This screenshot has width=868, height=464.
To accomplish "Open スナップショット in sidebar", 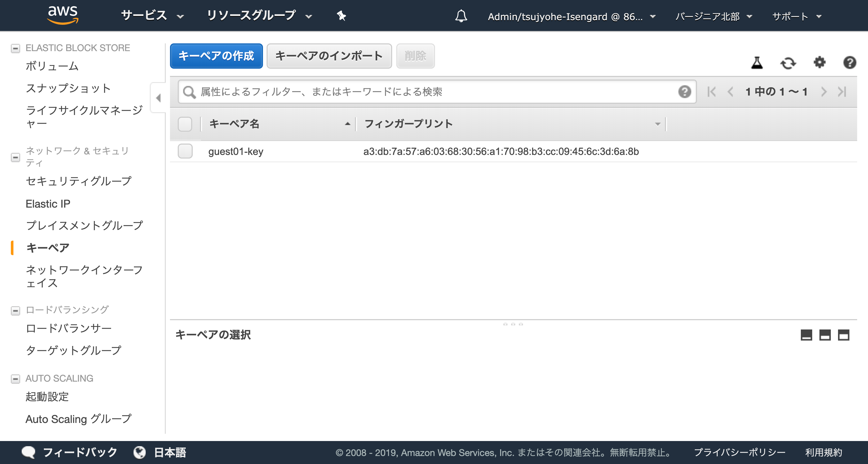I will (68, 88).
